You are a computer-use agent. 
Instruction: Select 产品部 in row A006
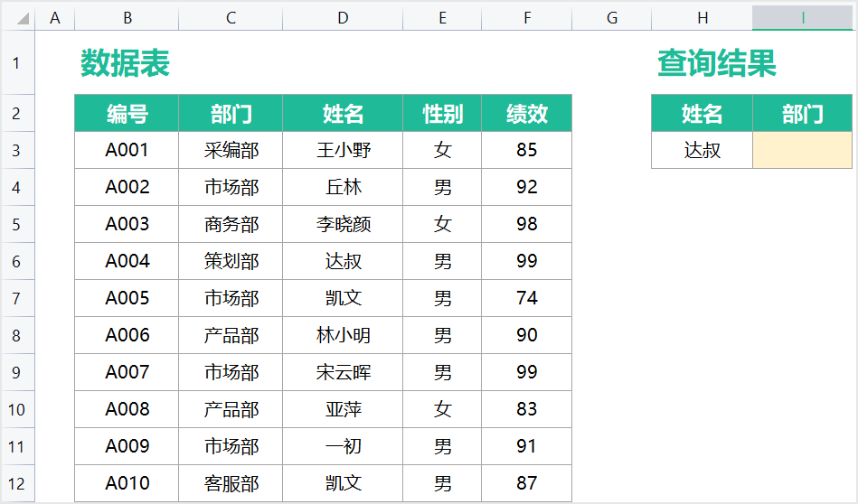point(231,335)
